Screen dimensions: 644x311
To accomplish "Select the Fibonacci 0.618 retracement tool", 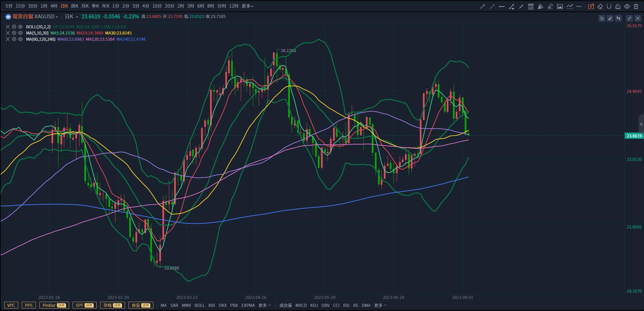I will 531,6.
